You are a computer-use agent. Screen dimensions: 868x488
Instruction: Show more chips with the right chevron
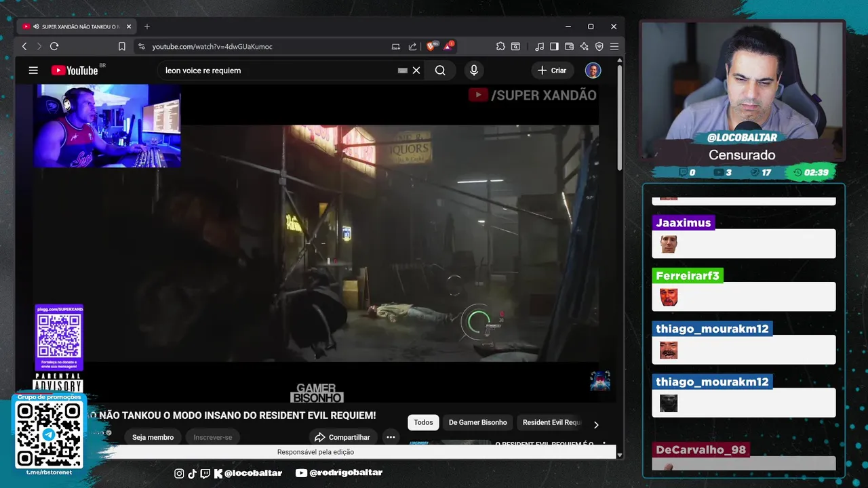pos(596,425)
